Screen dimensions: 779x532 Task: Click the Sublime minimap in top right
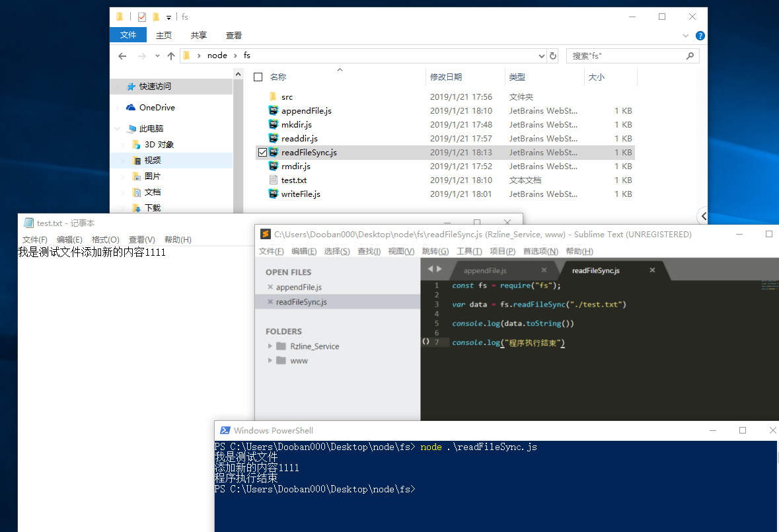[770, 285]
